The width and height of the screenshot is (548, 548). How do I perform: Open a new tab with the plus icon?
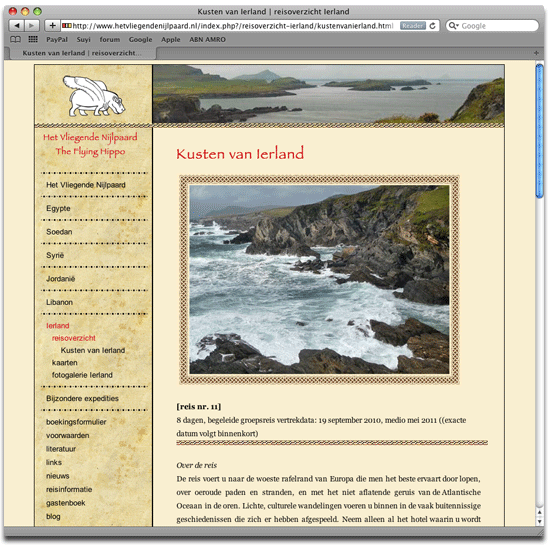point(536,53)
